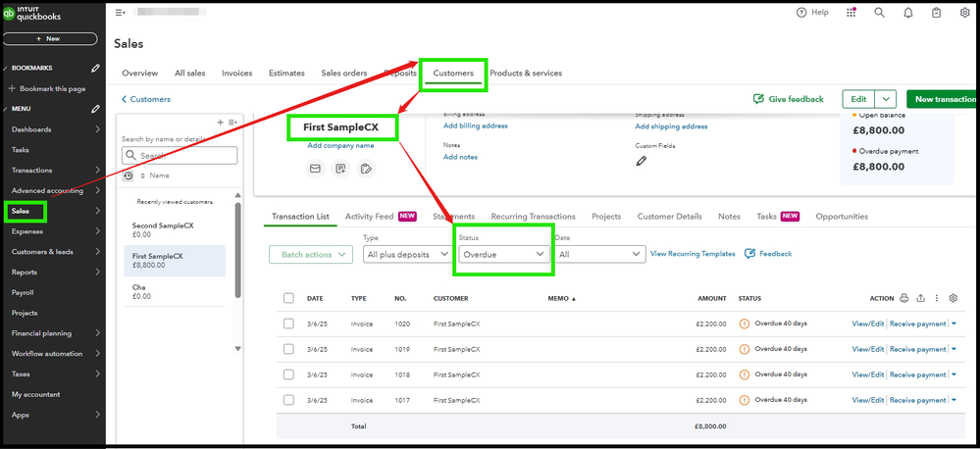Screen dimensions: 980x449
Task: Open notifications bell
Action: (908, 13)
